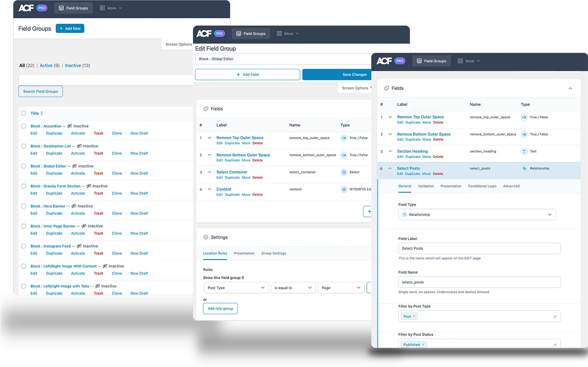Viewport: 588px width, 367px height.
Task: Switch to the Validation tab
Action: (426, 186)
